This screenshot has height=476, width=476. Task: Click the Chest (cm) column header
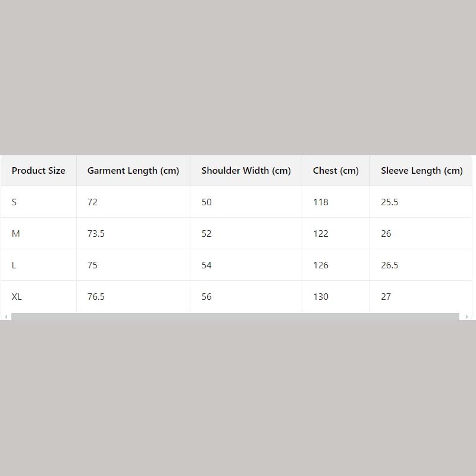[336, 171]
